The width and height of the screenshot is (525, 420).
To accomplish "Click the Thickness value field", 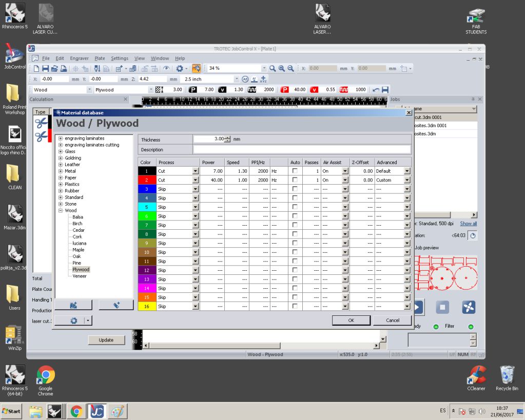I will tap(209, 139).
